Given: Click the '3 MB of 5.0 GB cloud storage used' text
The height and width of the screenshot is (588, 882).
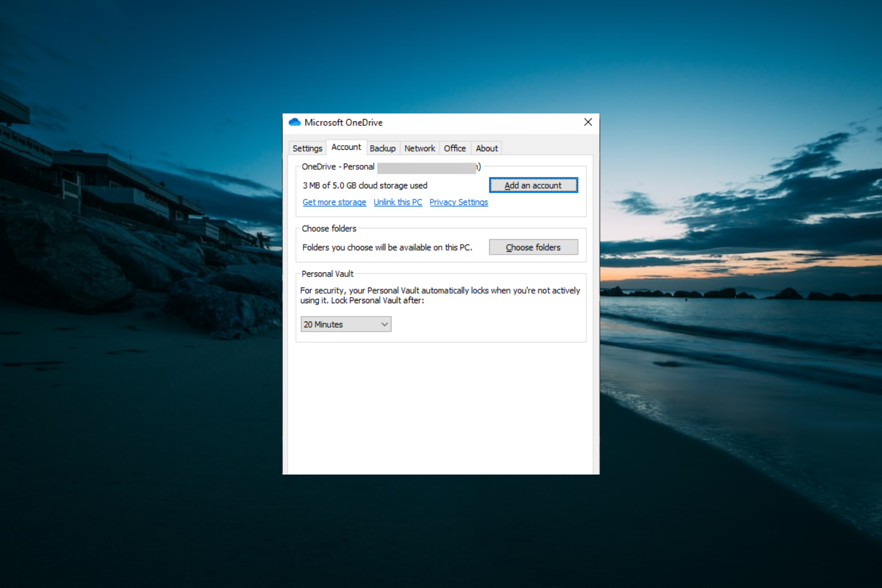Looking at the screenshot, I should pyautogui.click(x=365, y=186).
